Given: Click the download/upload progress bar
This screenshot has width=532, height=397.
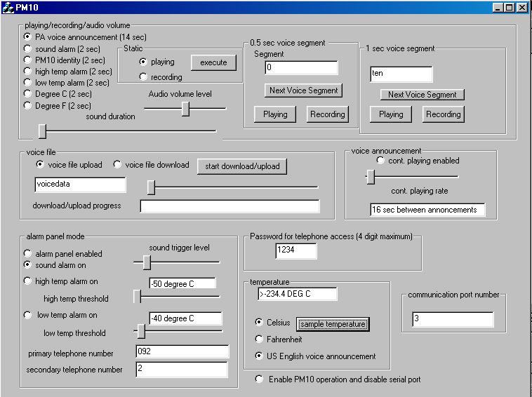Looking at the screenshot, I should 230,206.
